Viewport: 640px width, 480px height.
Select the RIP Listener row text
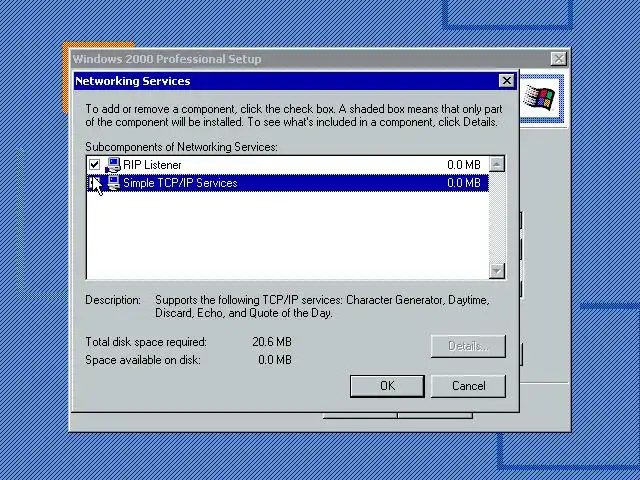point(152,165)
